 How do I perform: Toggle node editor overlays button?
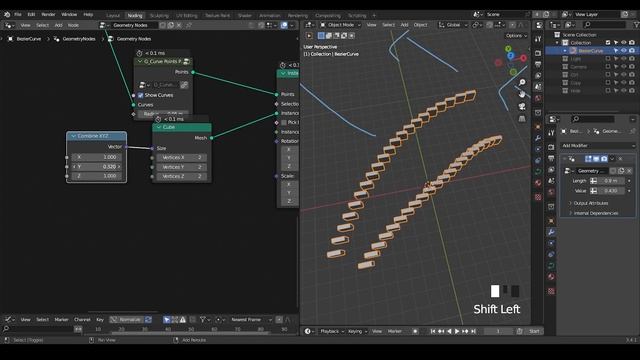point(284,25)
